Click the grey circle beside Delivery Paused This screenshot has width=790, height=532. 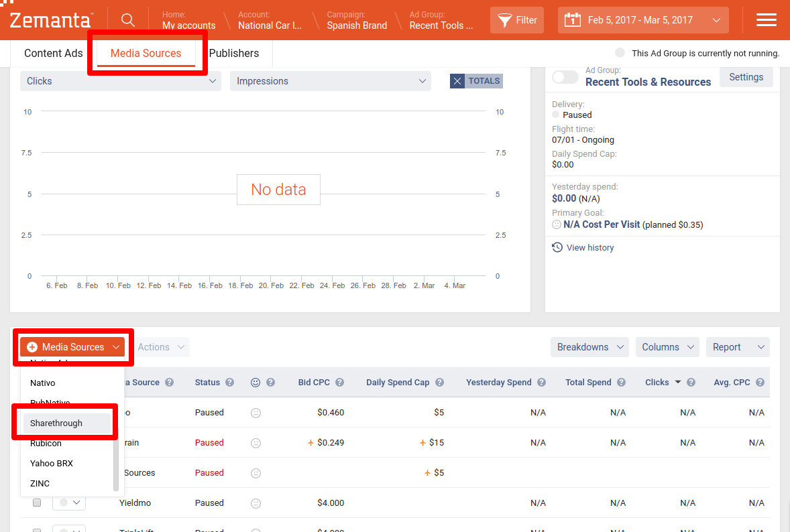556,115
